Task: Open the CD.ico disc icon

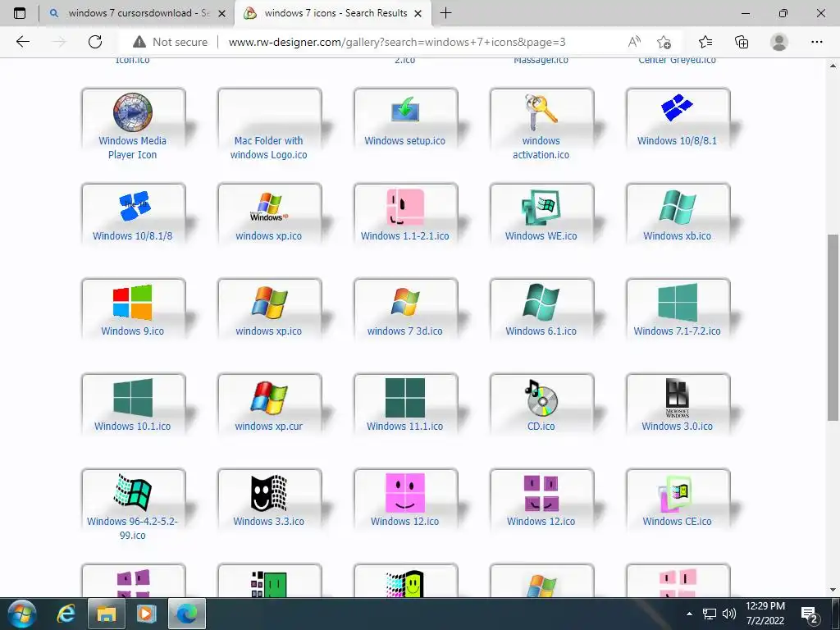Action: (x=541, y=398)
